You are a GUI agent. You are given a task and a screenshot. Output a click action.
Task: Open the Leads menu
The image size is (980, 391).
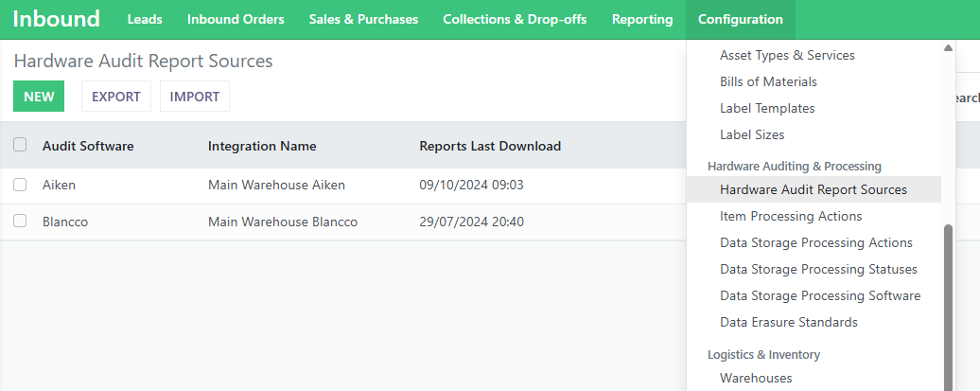pyautogui.click(x=145, y=19)
